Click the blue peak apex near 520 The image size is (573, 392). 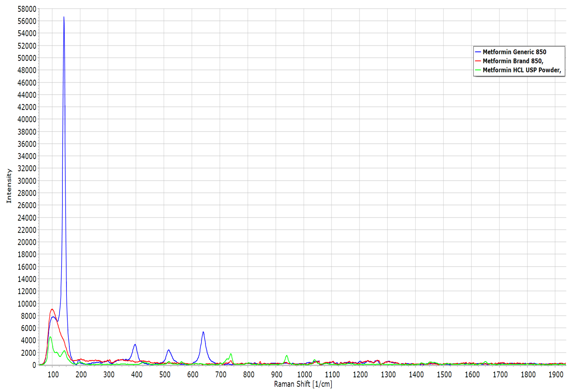[169, 350]
